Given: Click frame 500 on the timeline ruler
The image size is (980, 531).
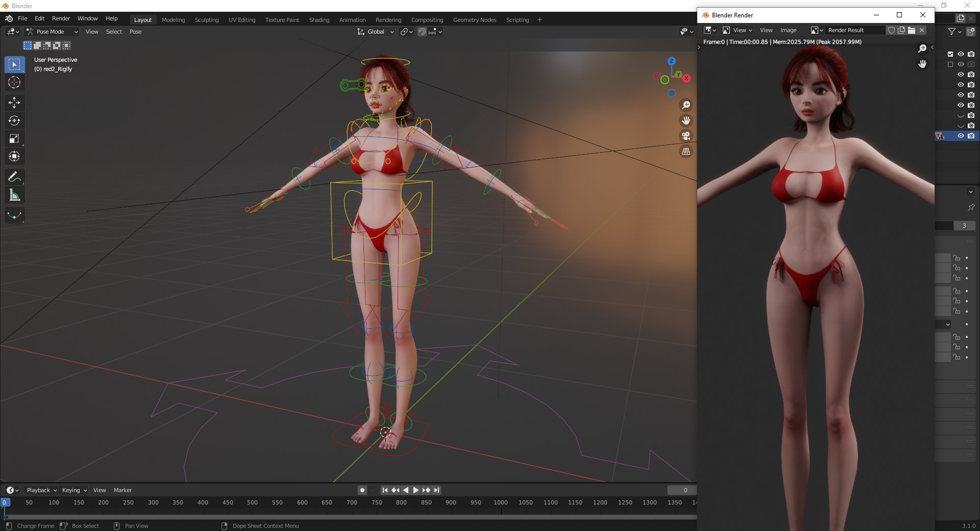Looking at the screenshot, I should coord(252,502).
